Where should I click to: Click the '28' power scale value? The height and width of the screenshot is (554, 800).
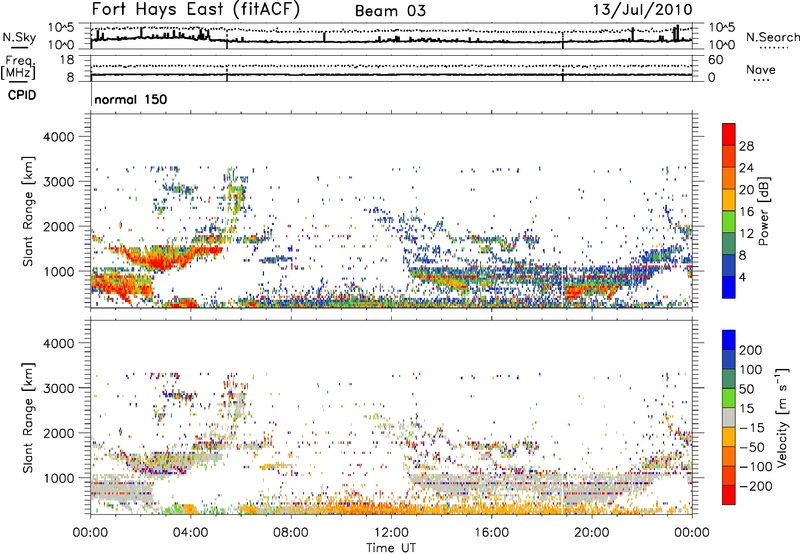(746, 146)
